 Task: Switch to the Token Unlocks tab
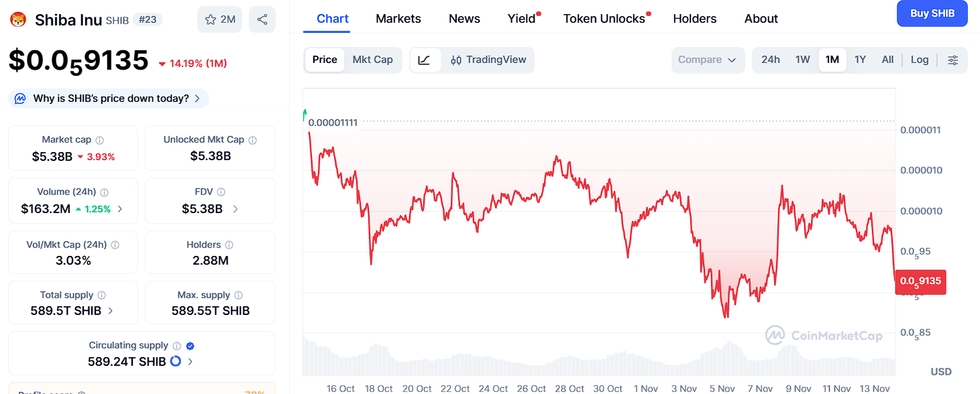tap(604, 19)
